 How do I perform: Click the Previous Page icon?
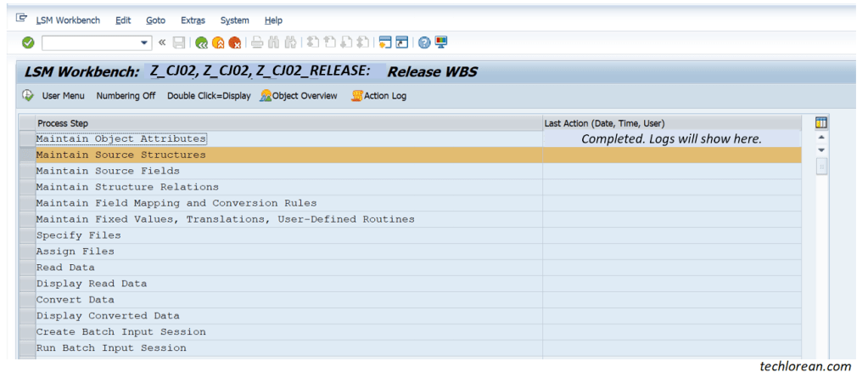point(329,42)
